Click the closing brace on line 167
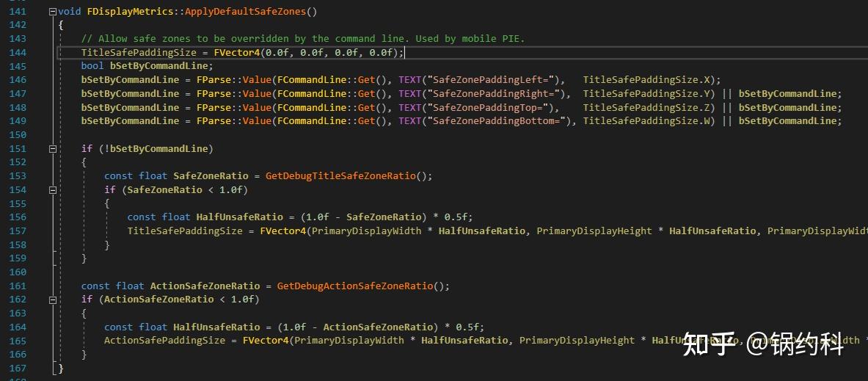 point(61,369)
